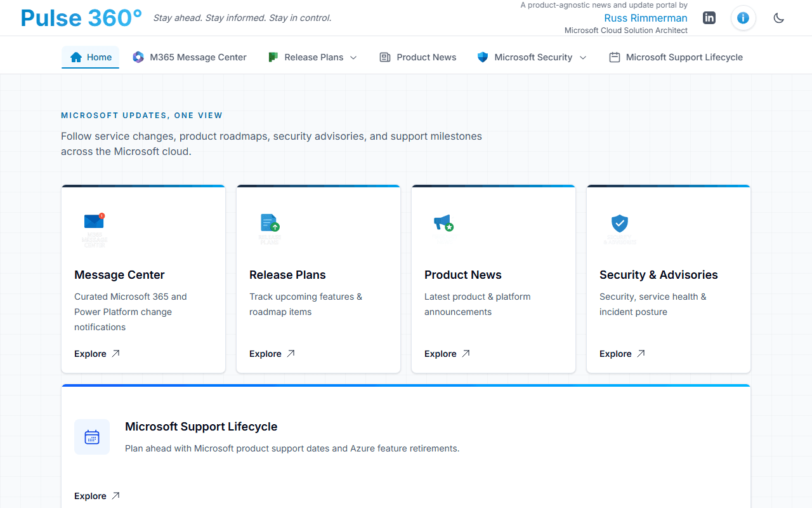The height and width of the screenshot is (508, 812).
Task: Click Explore on Microsoft Support Lifecycle card
Action: (x=90, y=496)
